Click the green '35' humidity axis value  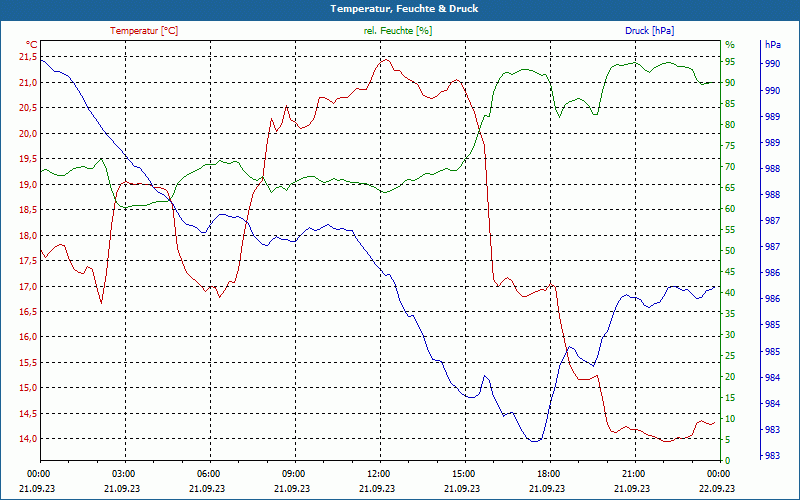point(730,314)
